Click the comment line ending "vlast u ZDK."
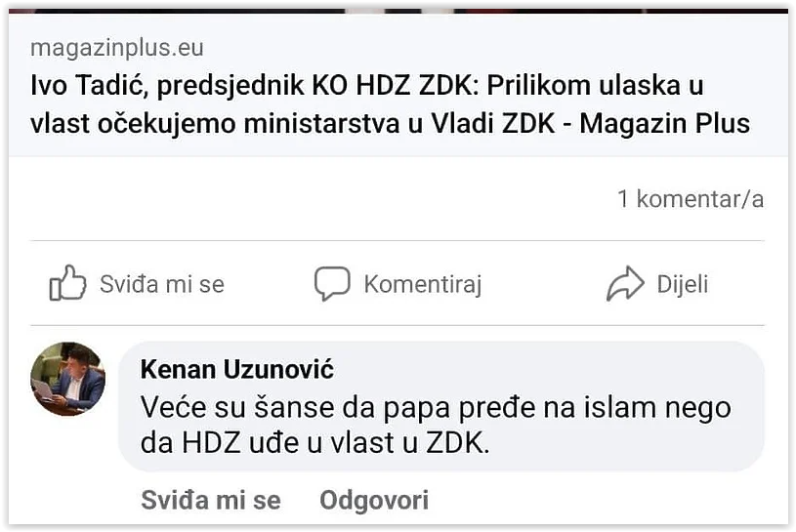Image resolution: width=796 pixels, height=532 pixels. 314,442
